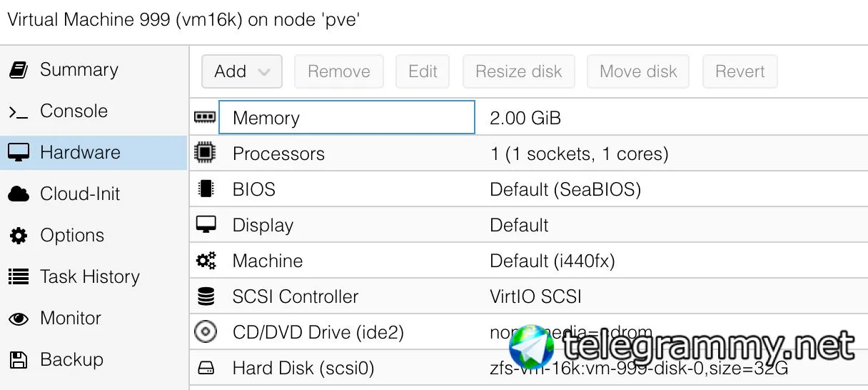Open the Backup section
The image size is (868, 390).
(x=71, y=360)
